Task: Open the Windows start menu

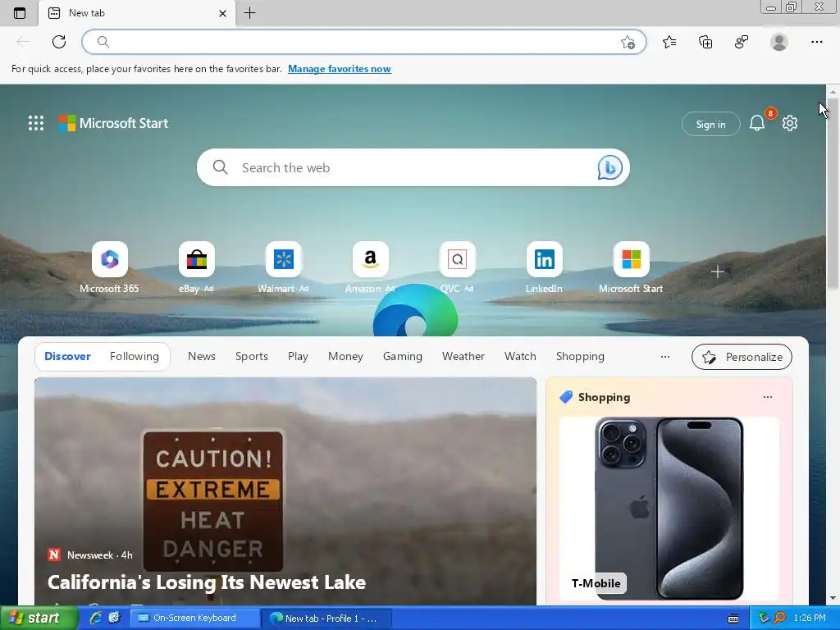Action: point(38,618)
